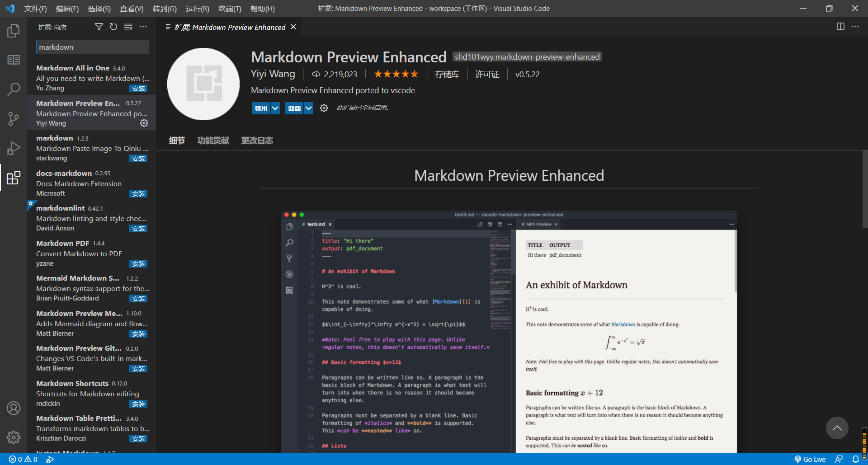Click errors and warnings status indicator
868x465 pixels.
coord(23,459)
